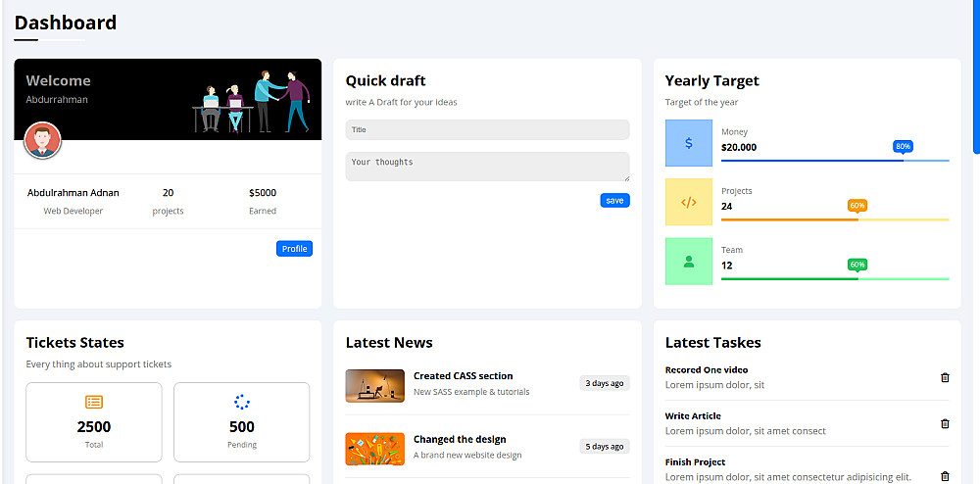980x484 pixels.
Task: Save the quick draft
Action: click(x=615, y=201)
